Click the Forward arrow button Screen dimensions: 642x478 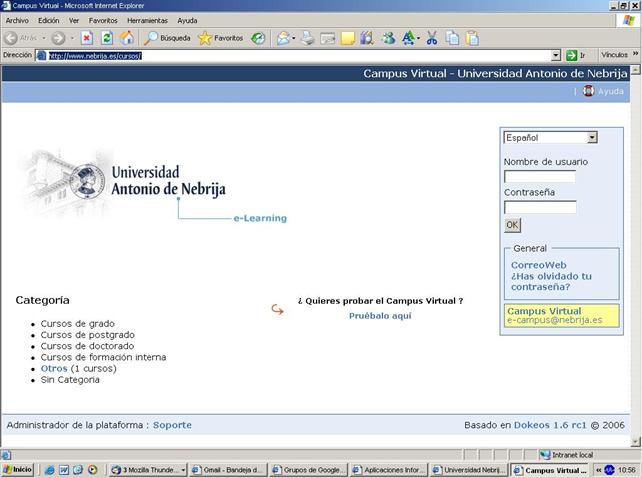58,38
